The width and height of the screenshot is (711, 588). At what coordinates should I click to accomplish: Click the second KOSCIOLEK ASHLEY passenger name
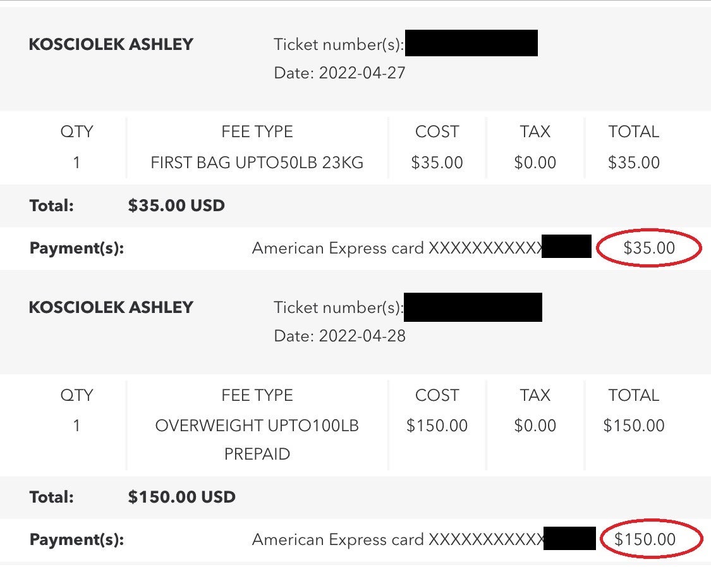111,307
